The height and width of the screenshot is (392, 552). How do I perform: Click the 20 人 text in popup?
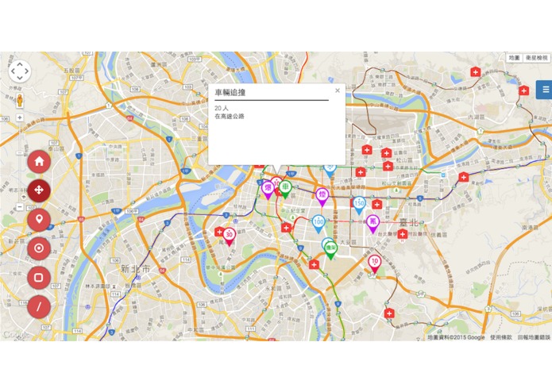[x=221, y=108]
